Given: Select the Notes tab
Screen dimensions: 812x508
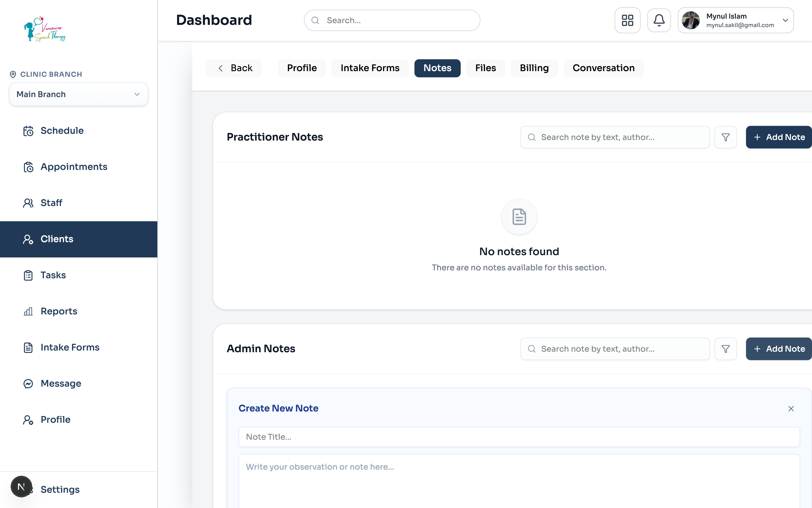Looking at the screenshot, I should point(437,68).
